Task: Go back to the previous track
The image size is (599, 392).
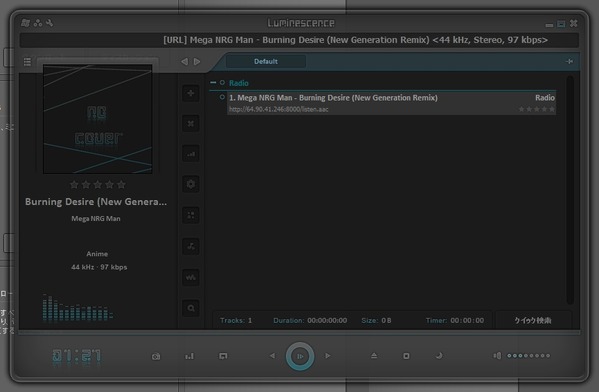Action: coord(272,356)
